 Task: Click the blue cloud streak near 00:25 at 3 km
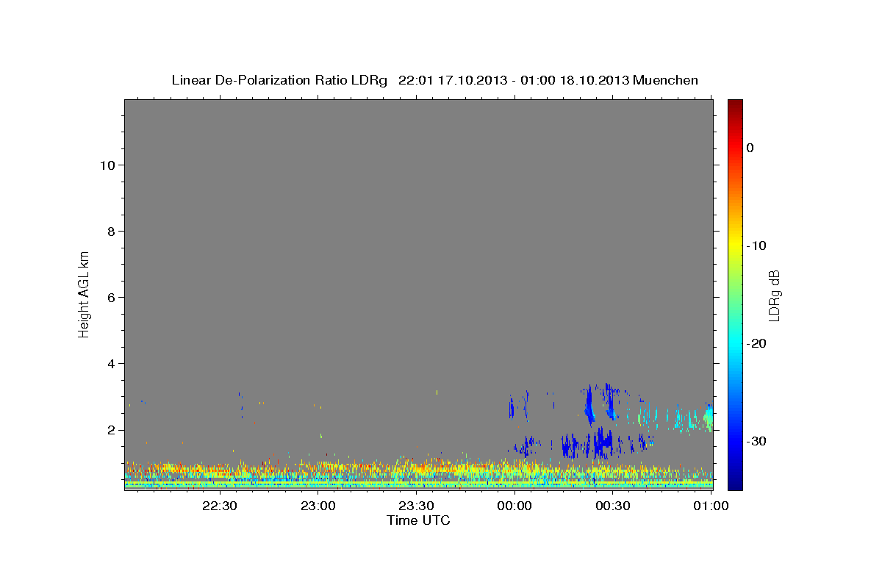point(589,406)
